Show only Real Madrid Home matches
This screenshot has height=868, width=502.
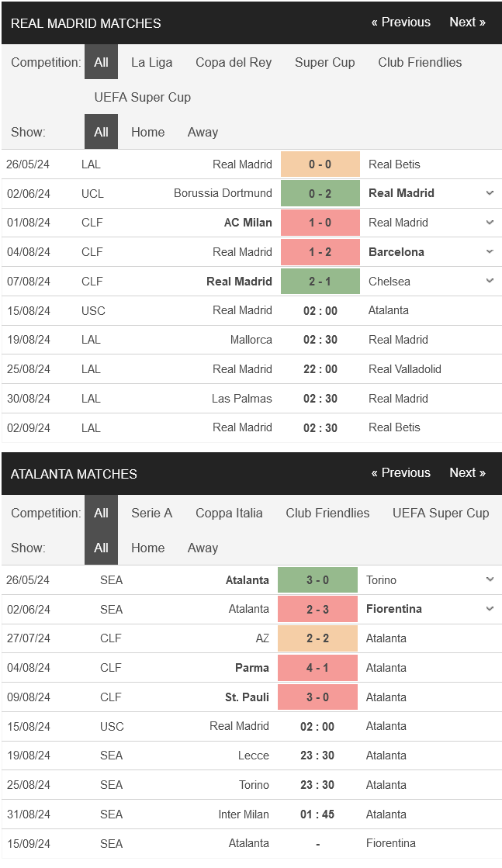point(147,132)
